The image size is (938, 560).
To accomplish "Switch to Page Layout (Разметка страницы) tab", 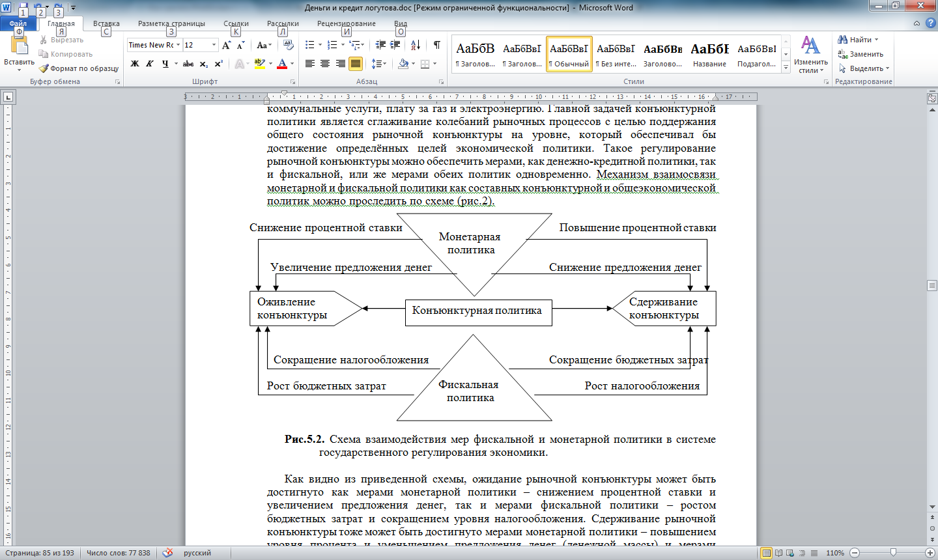I will 171,23.
